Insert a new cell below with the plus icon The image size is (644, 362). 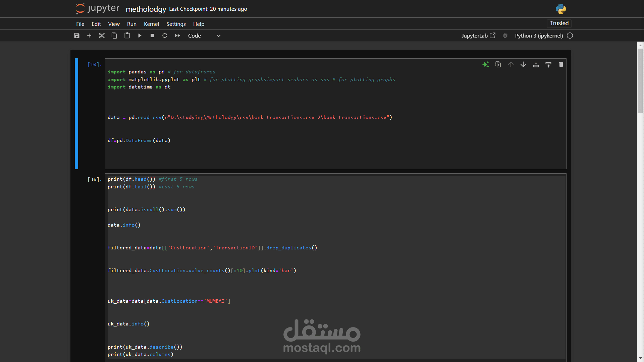click(x=89, y=36)
